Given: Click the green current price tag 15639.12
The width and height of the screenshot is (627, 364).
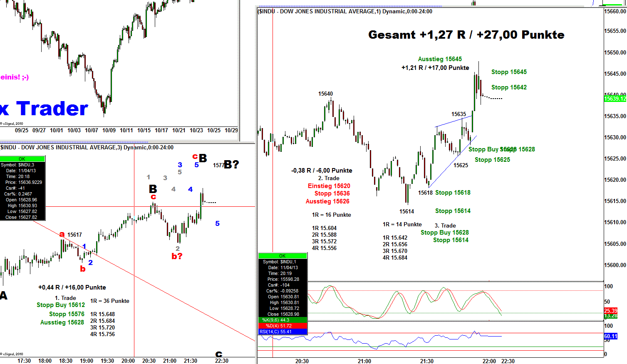Looking at the screenshot, I should coord(615,99).
